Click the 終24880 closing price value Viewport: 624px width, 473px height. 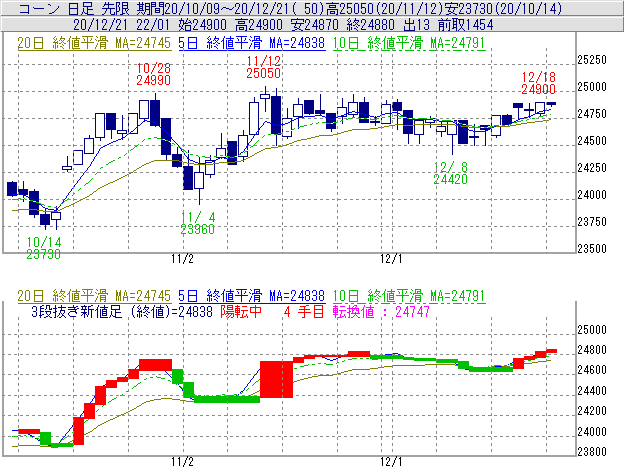click(370, 25)
